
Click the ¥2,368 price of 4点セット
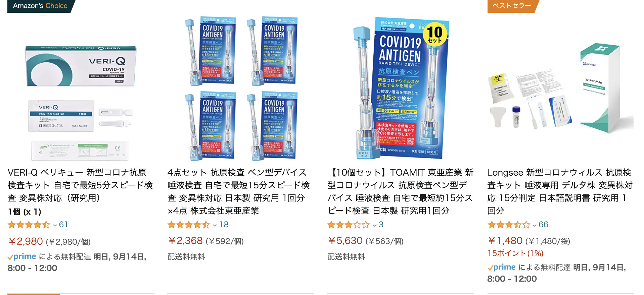point(185,241)
